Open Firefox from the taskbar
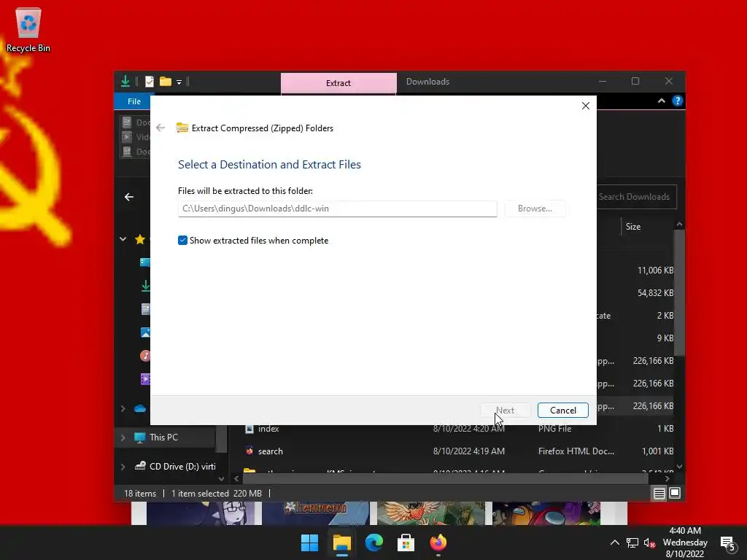 click(x=438, y=542)
